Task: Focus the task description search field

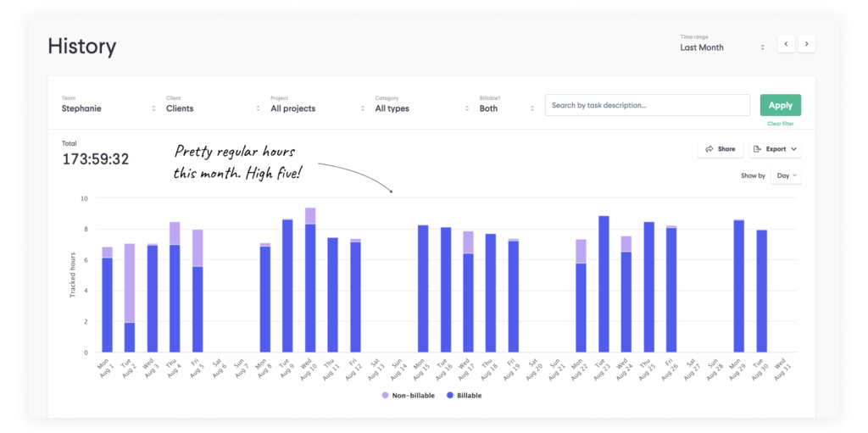Action: pyautogui.click(x=648, y=105)
